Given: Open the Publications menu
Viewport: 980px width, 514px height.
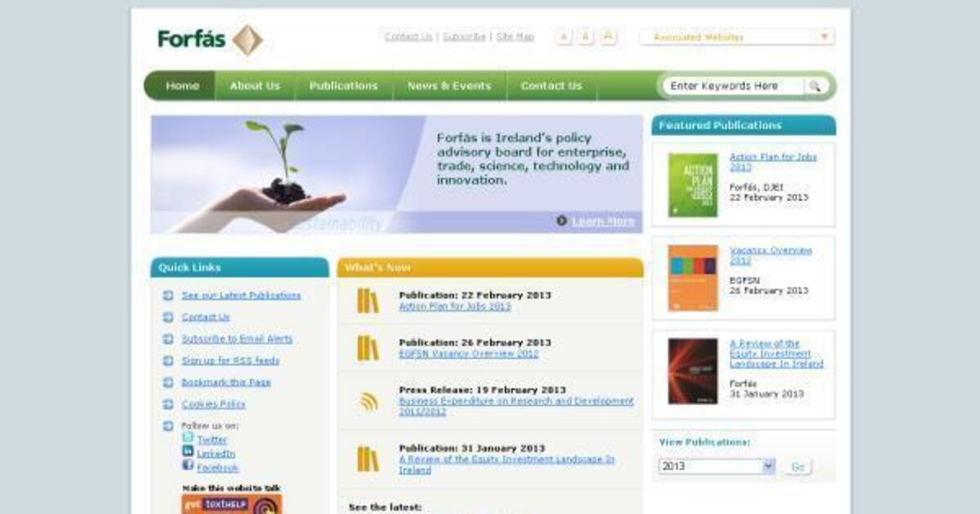Looking at the screenshot, I should tap(344, 86).
